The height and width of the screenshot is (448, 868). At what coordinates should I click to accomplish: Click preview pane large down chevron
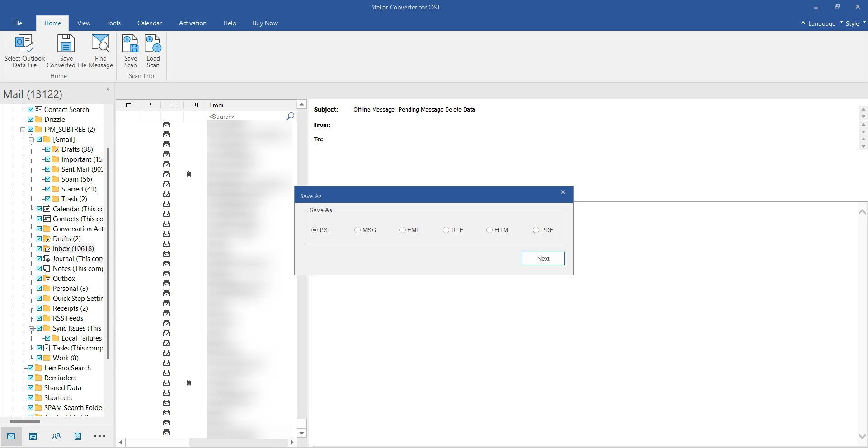tap(862, 436)
